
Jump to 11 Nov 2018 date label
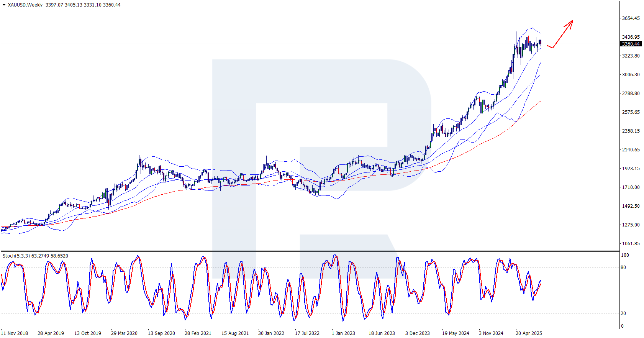[x=15, y=333]
